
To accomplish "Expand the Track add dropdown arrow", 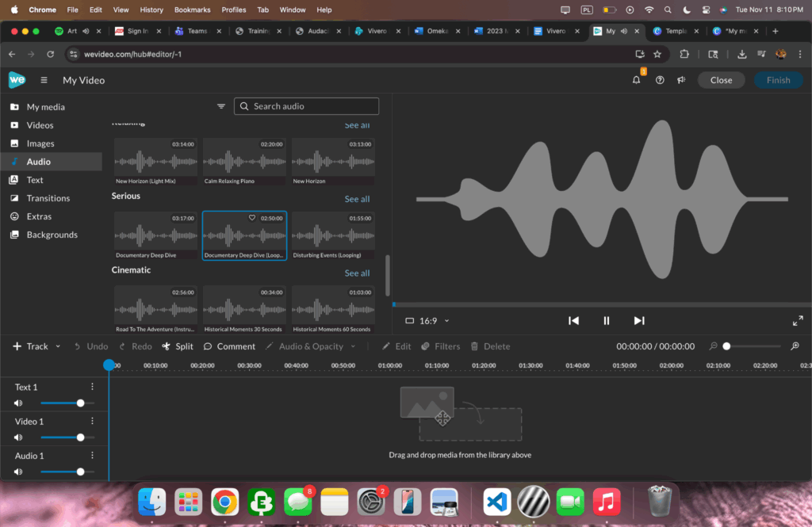I will point(58,346).
